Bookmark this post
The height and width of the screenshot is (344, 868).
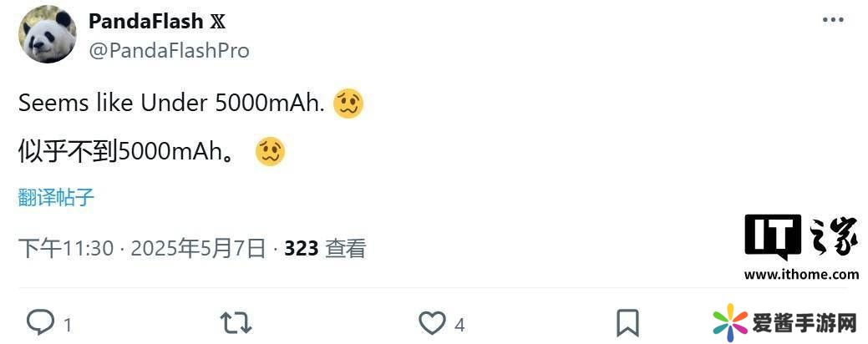pyautogui.click(x=627, y=322)
